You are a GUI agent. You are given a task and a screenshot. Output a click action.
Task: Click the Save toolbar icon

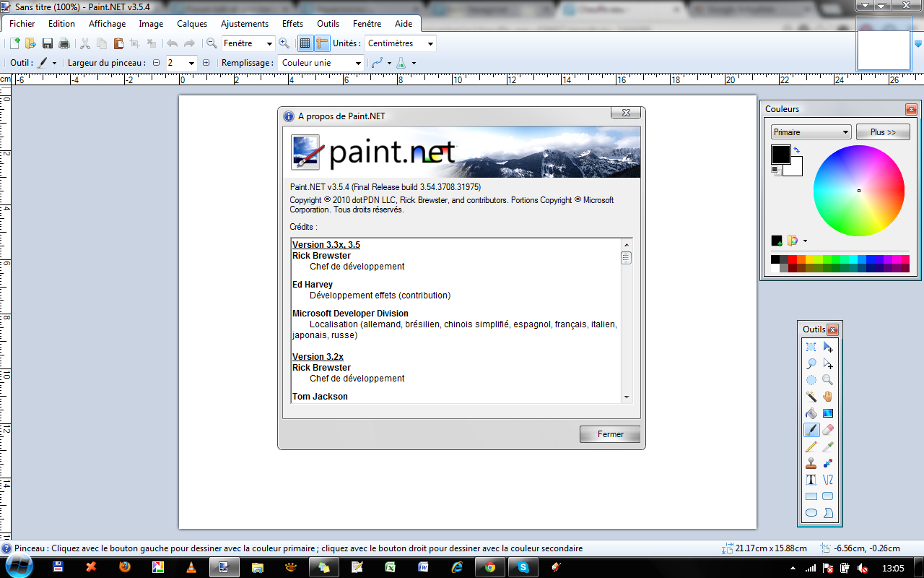(x=48, y=43)
